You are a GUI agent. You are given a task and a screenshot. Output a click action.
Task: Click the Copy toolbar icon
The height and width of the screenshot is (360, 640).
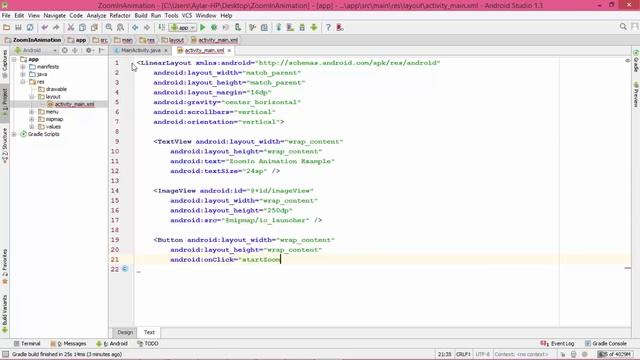point(82,27)
